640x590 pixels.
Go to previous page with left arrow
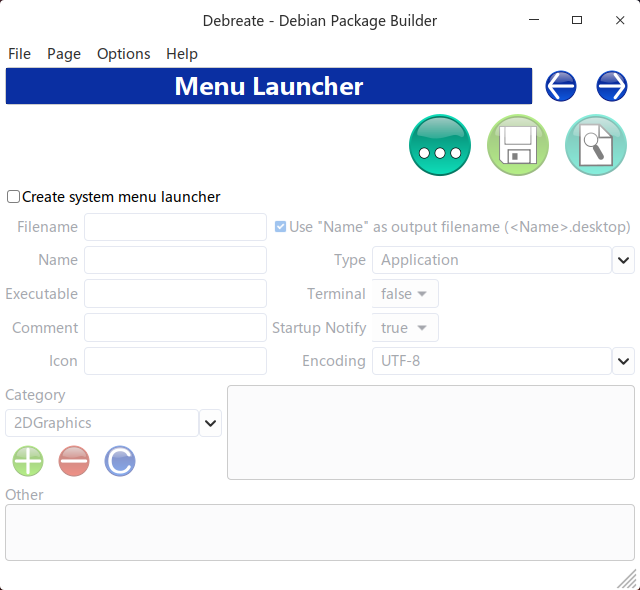(561, 86)
